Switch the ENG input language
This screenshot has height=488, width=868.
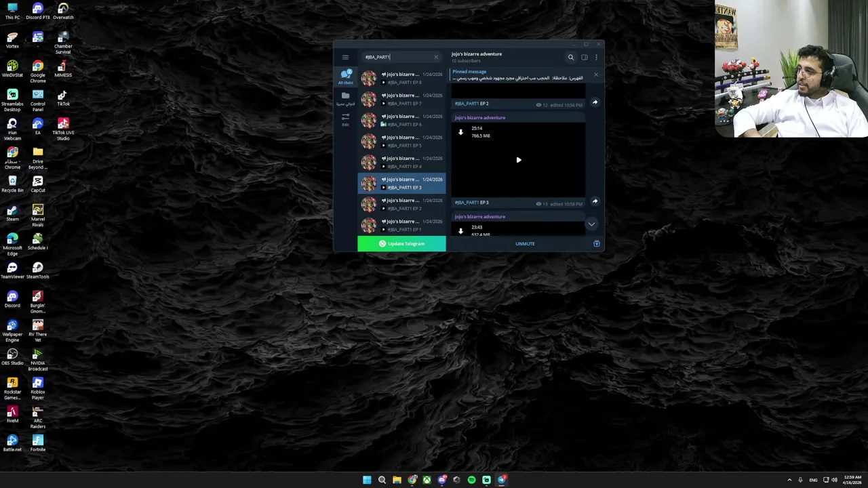tap(813, 480)
